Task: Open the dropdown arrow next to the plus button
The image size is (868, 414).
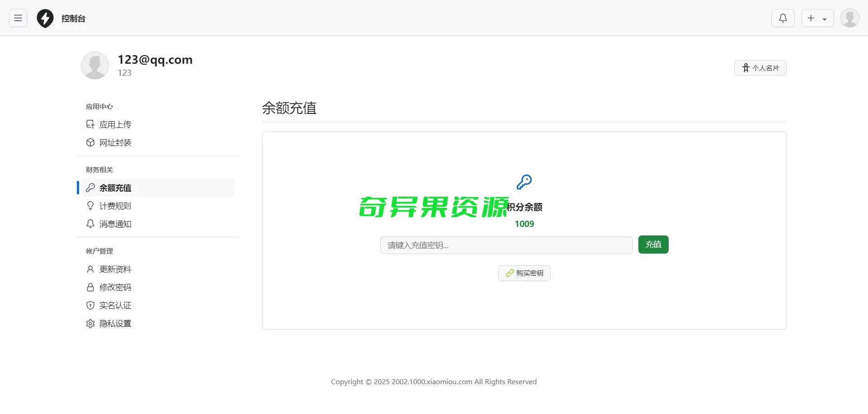Action: tap(826, 18)
